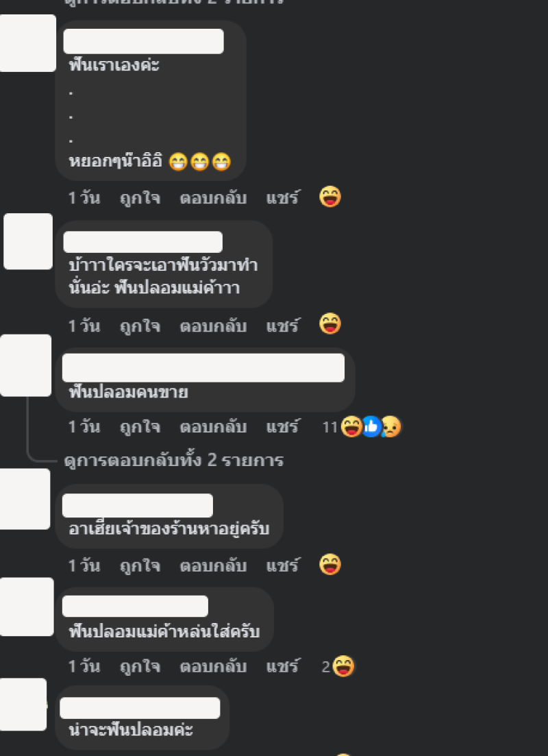
Task: Click sad reaction icon on ฟันปลอมคนขาย comment
Action: point(391,427)
